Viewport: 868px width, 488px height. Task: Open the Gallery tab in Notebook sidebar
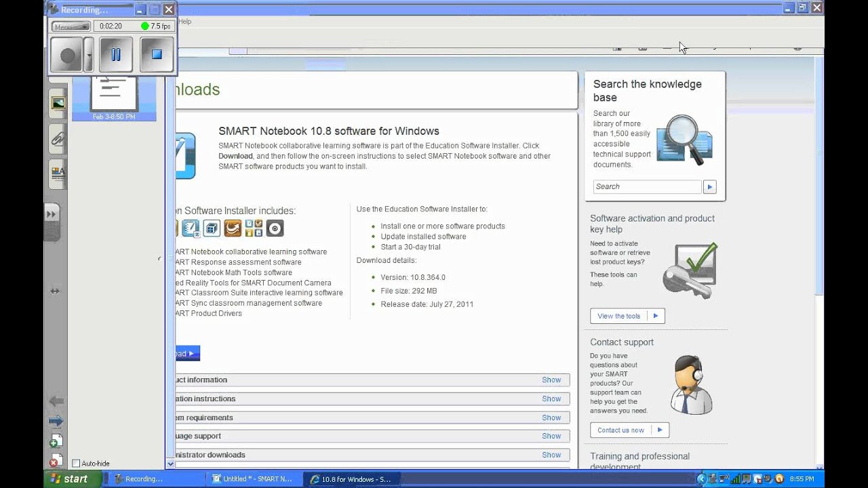(58, 103)
